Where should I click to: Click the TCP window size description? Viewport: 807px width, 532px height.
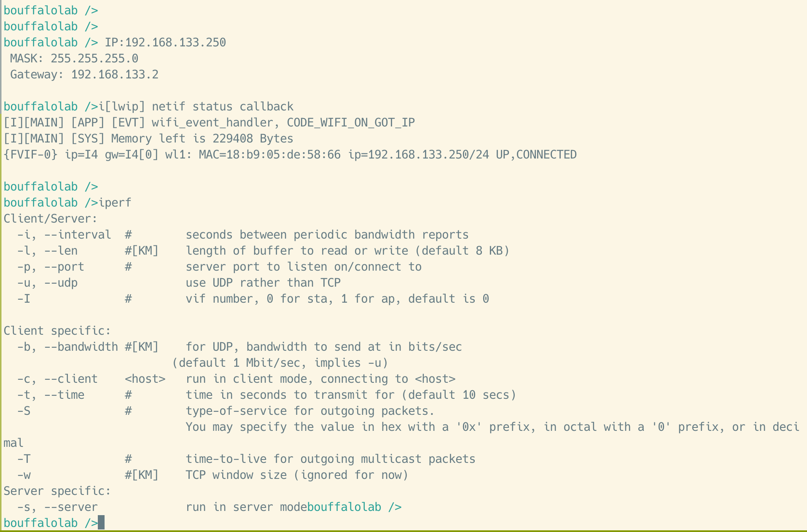tap(297, 475)
